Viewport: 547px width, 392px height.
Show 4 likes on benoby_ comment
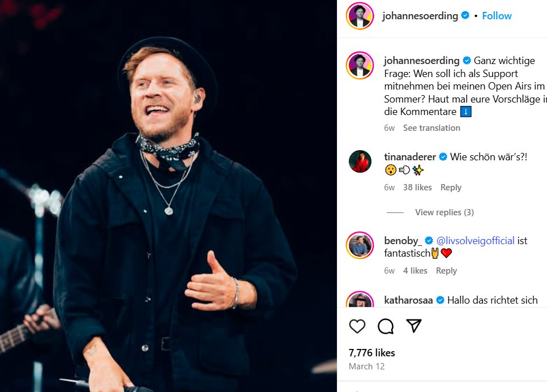point(415,271)
